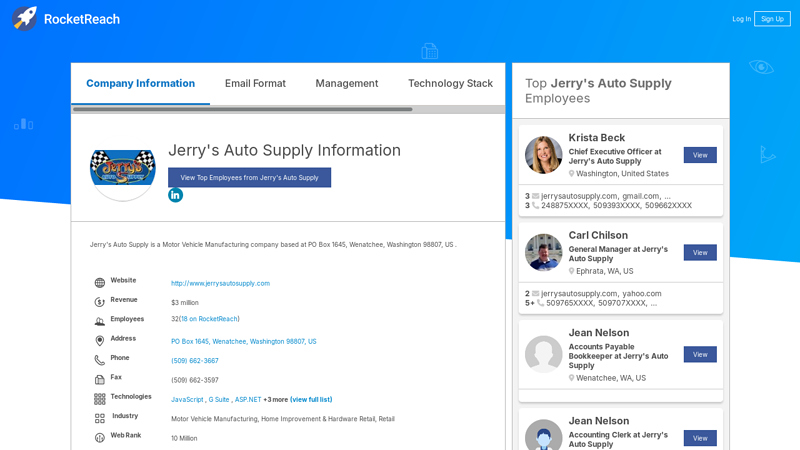This screenshot has height=450, width=800.
Task: Click location pin next to Washington, United States
Action: click(x=571, y=174)
